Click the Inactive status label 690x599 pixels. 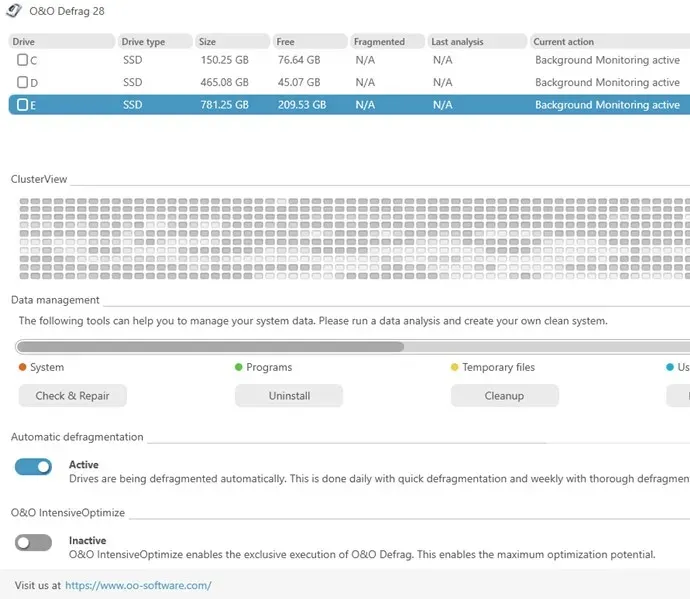point(88,540)
